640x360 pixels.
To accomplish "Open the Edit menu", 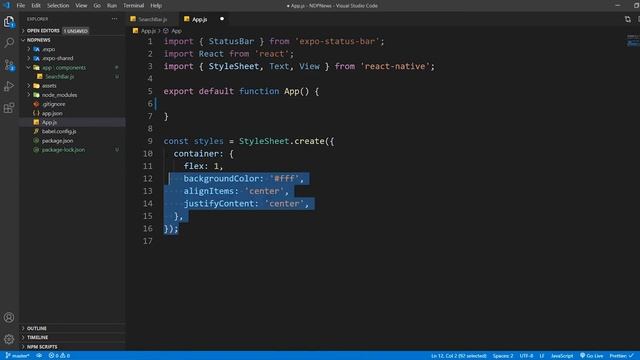I will 36,6.
